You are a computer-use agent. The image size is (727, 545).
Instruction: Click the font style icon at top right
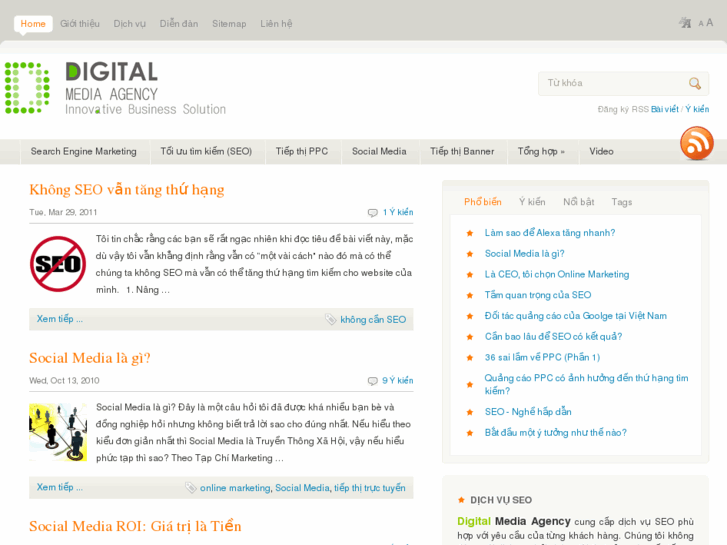click(x=685, y=23)
